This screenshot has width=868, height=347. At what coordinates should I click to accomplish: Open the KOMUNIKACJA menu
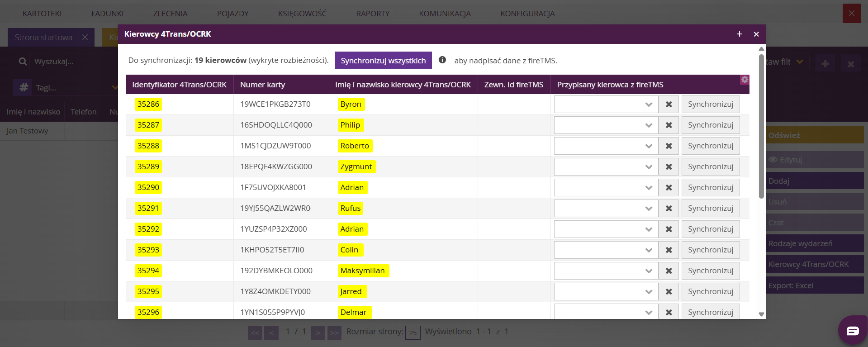pos(445,14)
